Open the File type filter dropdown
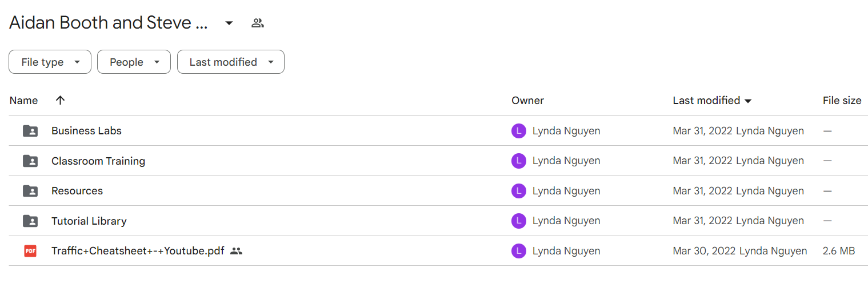Viewport: 868px width, 291px height. (x=50, y=62)
